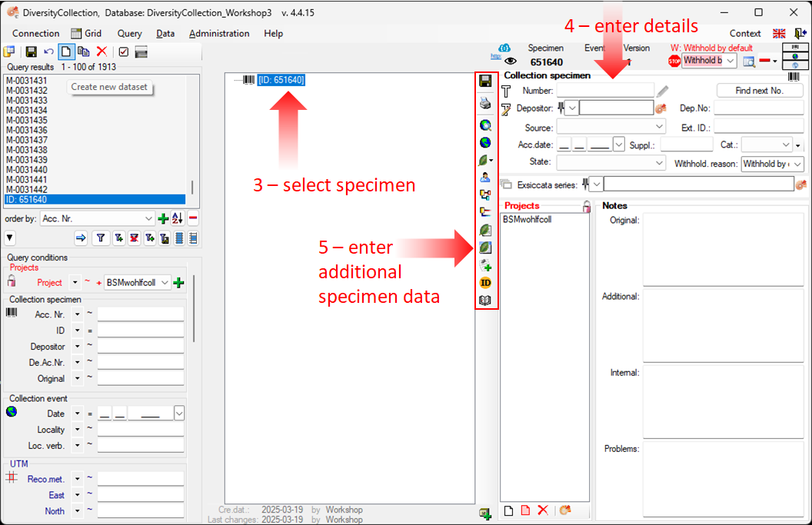Open the Grid menu
812x525 pixels.
pyautogui.click(x=86, y=34)
